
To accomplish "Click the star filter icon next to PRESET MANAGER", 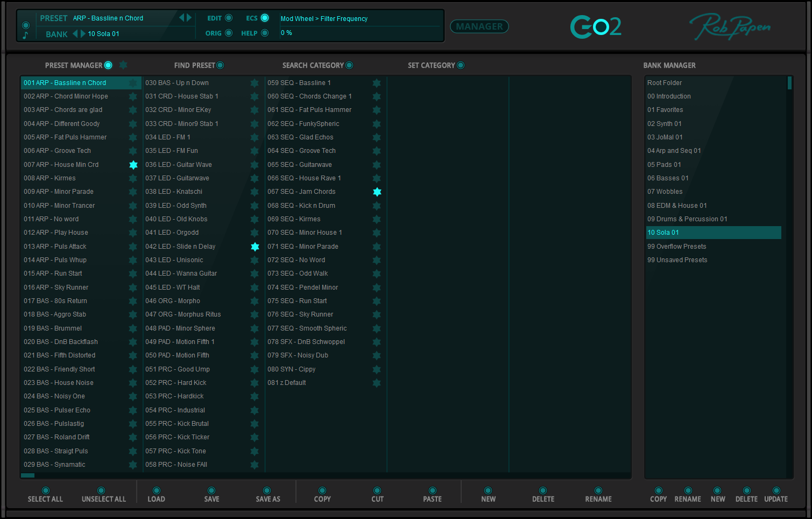I will coord(123,65).
